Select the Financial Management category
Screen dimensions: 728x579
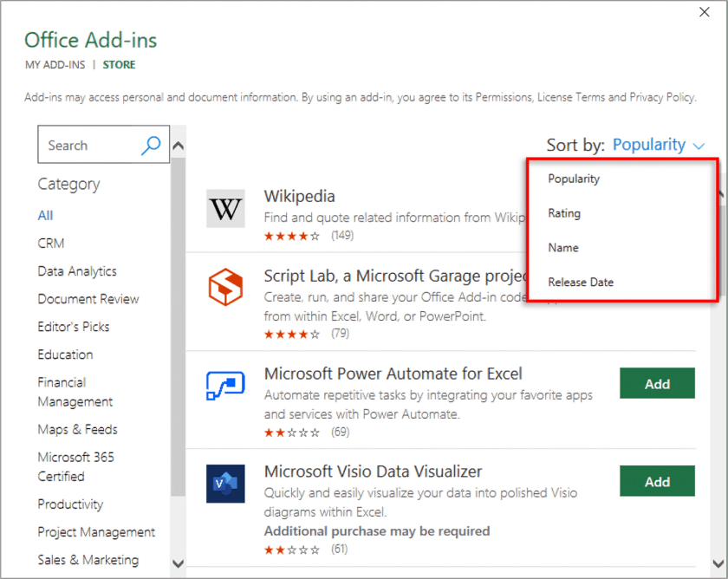pyautogui.click(x=75, y=392)
